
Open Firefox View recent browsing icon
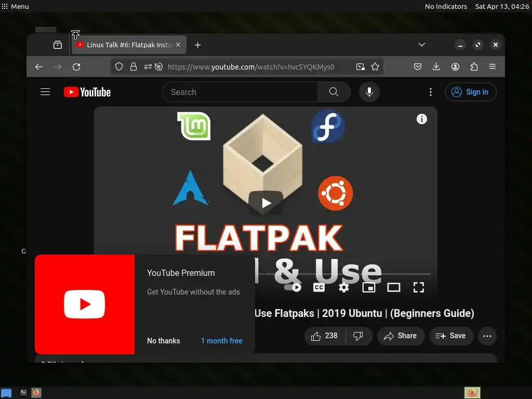(x=58, y=45)
